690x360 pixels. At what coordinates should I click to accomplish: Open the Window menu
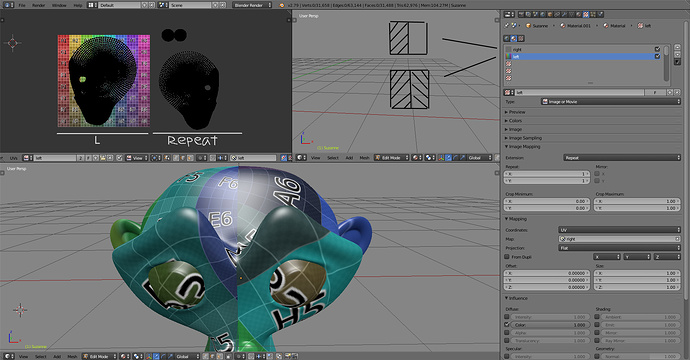pyautogui.click(x=59, y=5)
